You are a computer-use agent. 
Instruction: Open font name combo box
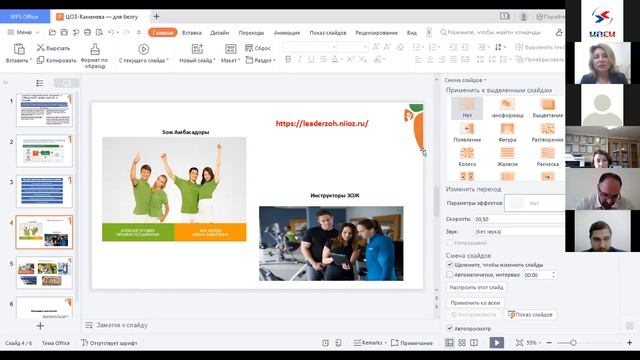point(310,47)
